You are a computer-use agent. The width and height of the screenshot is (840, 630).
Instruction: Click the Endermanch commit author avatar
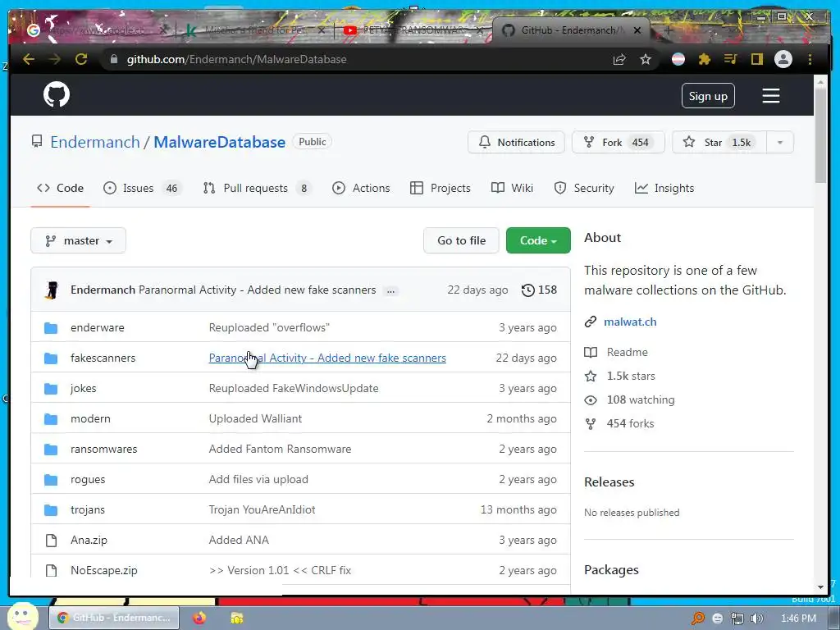(52, 290)
